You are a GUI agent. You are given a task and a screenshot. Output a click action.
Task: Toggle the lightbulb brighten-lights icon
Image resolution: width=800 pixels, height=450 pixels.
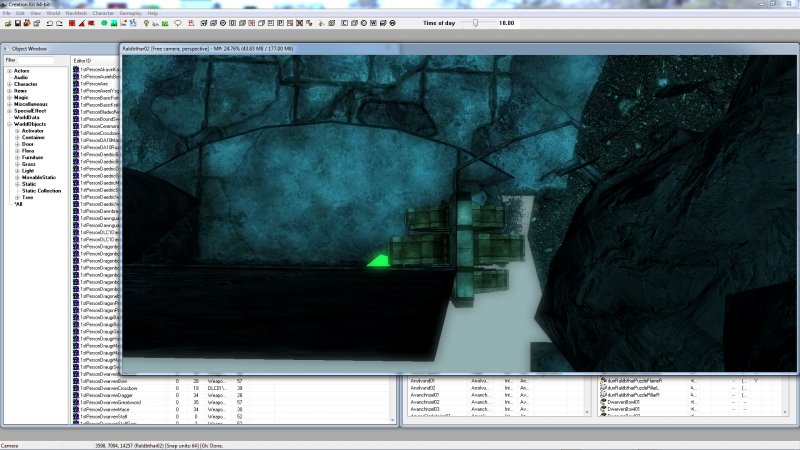coord(146,23)
